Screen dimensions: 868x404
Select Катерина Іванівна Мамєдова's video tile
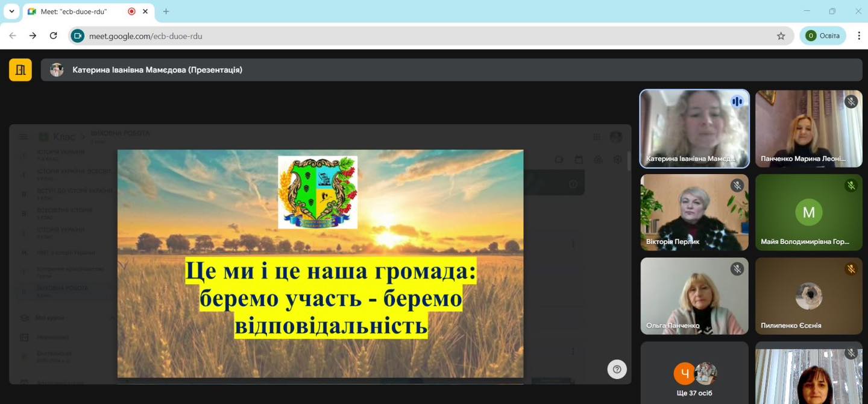click(x=694, y=128)
